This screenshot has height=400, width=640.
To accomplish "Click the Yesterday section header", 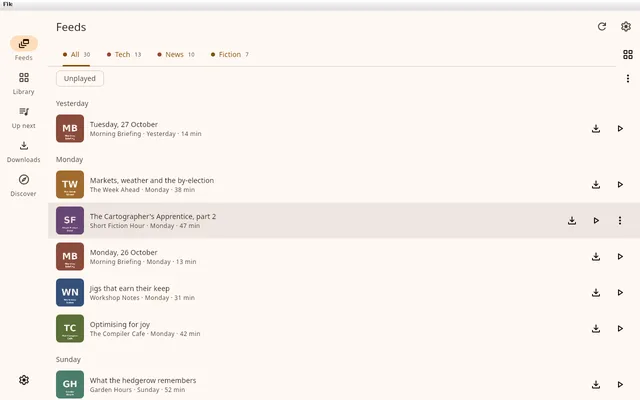I will pyautogui.click(x=72, y=103).
